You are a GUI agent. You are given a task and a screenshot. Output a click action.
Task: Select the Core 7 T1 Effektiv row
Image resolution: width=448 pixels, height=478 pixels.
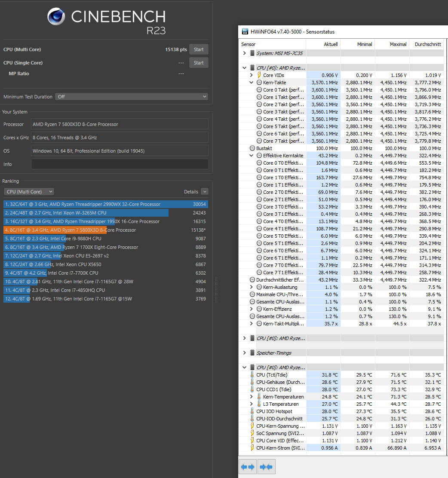pos(341,273)
